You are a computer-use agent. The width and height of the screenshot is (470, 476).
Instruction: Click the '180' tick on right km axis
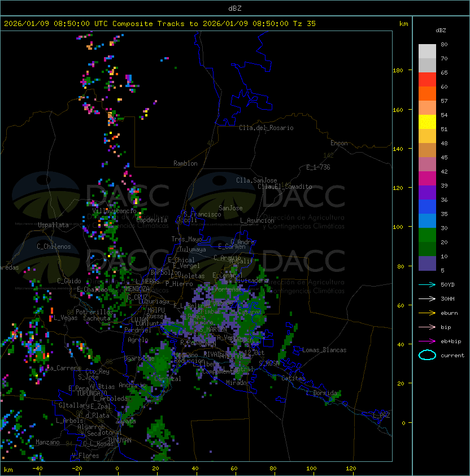[398, 71]
